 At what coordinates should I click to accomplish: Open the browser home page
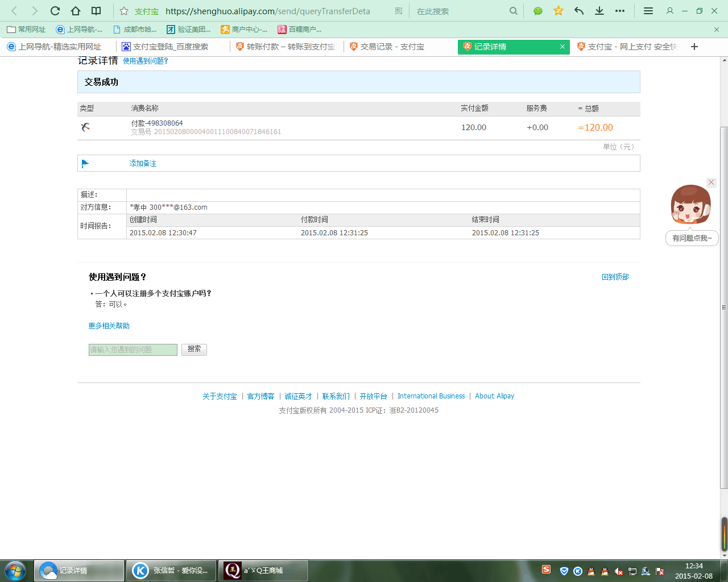(76, 11)
